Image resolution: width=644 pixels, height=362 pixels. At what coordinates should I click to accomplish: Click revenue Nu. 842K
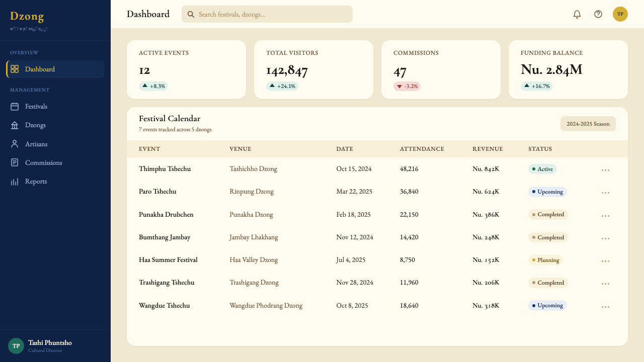pyautogui.click(x=486, y=169)
